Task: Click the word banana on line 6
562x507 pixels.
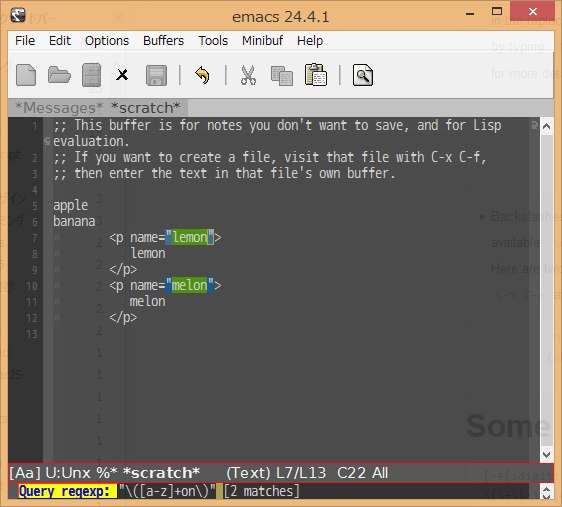Action: point(74,221)
